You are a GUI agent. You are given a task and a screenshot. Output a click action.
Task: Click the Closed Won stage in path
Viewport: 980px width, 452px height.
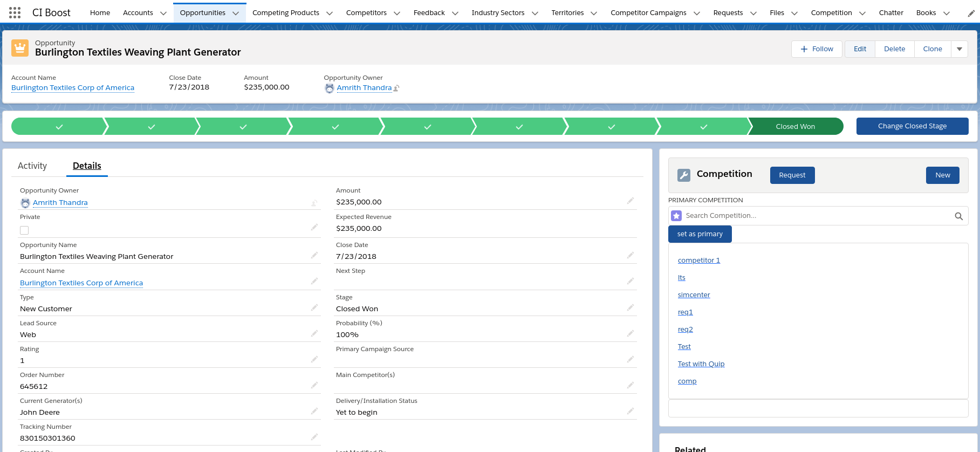(795, 126)
